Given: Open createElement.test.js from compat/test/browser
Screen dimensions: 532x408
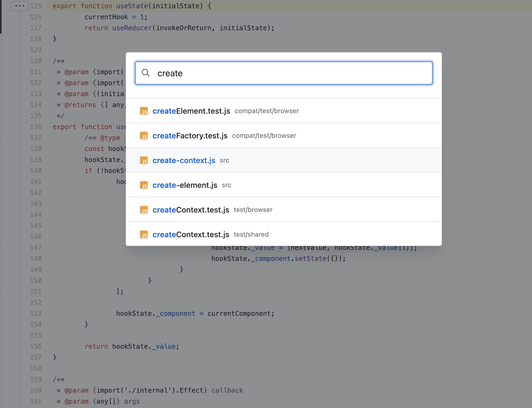Looking at the screenshot, I should 191,111.
